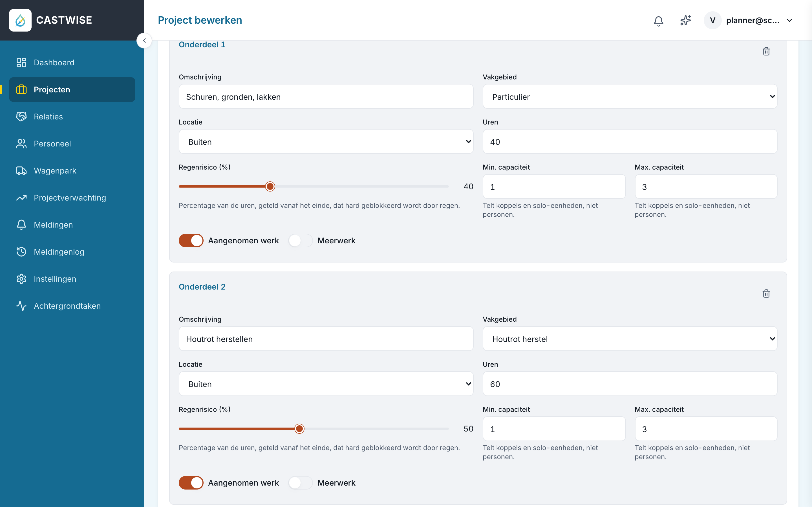812x507 pixels.
Task: Click the user avatar V
Action: (712, 21)
